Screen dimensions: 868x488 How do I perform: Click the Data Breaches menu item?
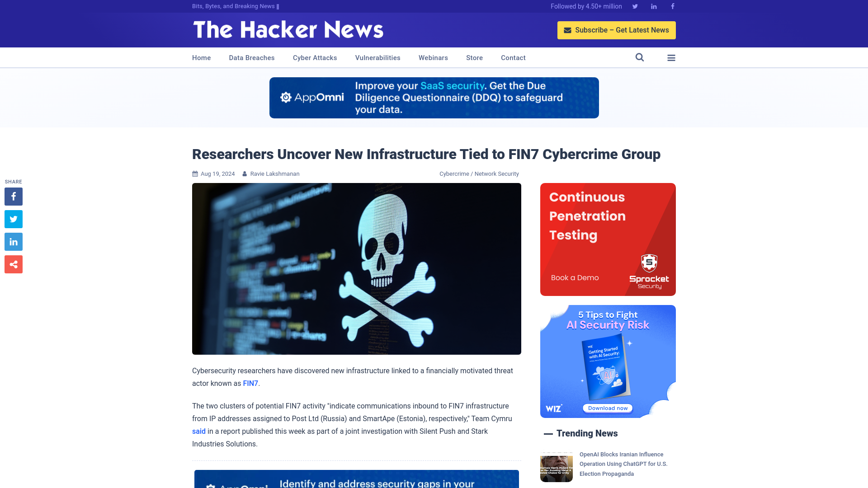click(251, 57)
